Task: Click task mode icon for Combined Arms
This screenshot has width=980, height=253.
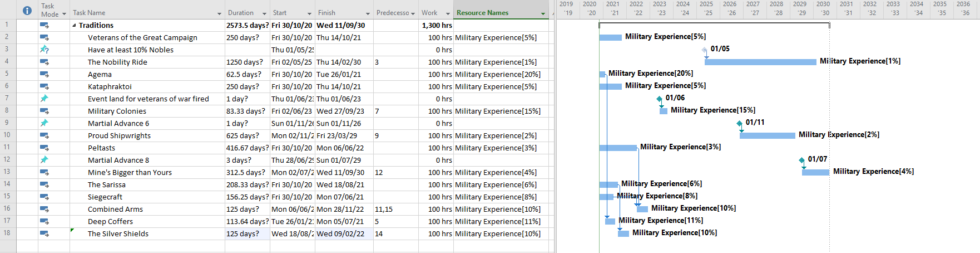Action: click(x=44, y=210)
